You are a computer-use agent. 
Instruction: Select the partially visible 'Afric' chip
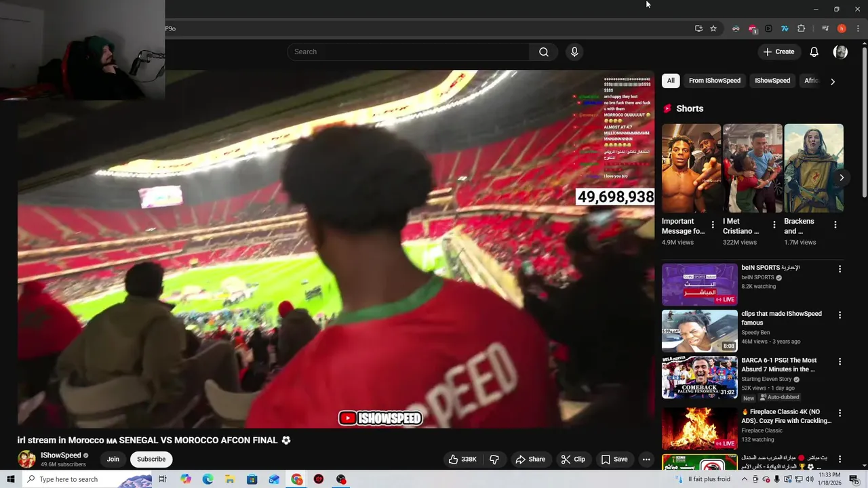[x=811, y=81]
